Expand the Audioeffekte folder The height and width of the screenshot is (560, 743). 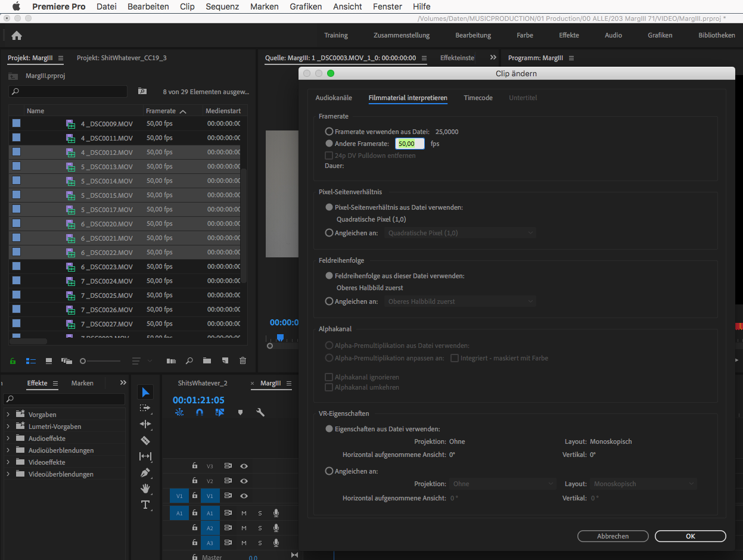[x=8, y=438]
